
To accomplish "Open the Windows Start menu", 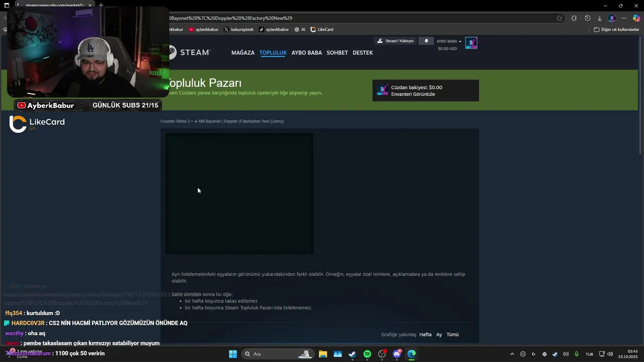I will click(233, 354).
